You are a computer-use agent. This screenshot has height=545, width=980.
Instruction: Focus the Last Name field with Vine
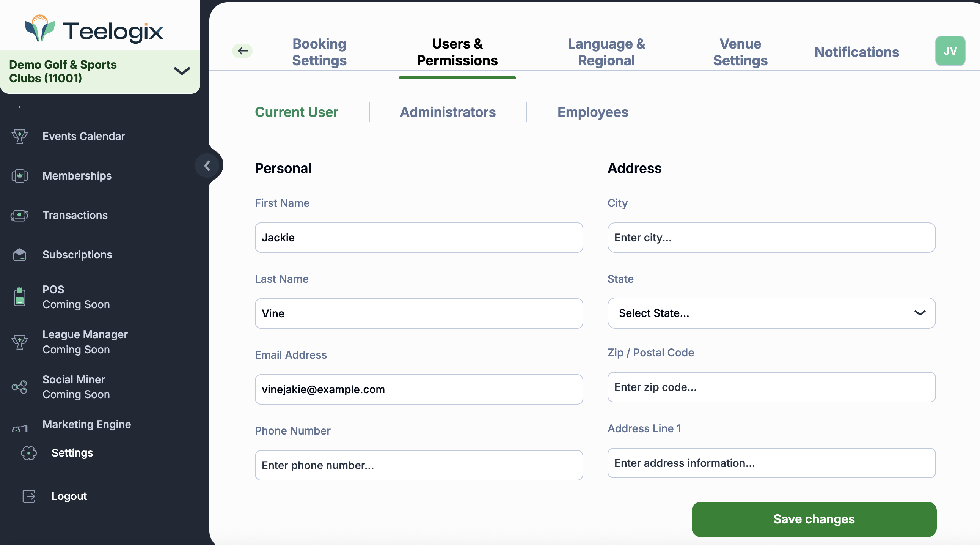(418, 313)
